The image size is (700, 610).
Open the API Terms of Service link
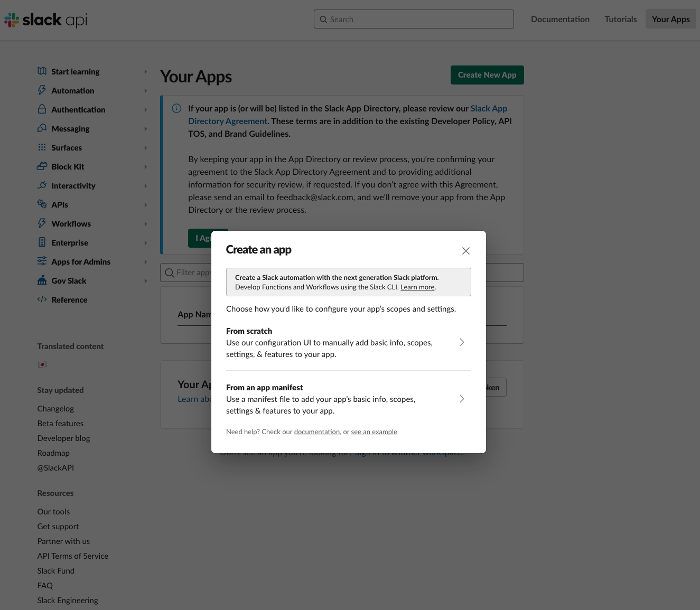73,556
